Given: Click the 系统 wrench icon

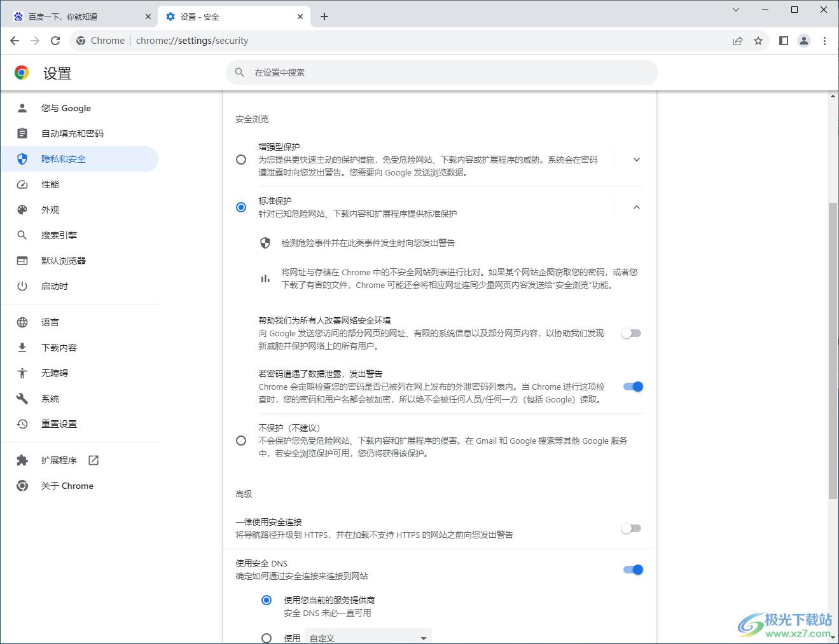Looking at the screenshot, I should pyautogui.click(x=22, y=399).
